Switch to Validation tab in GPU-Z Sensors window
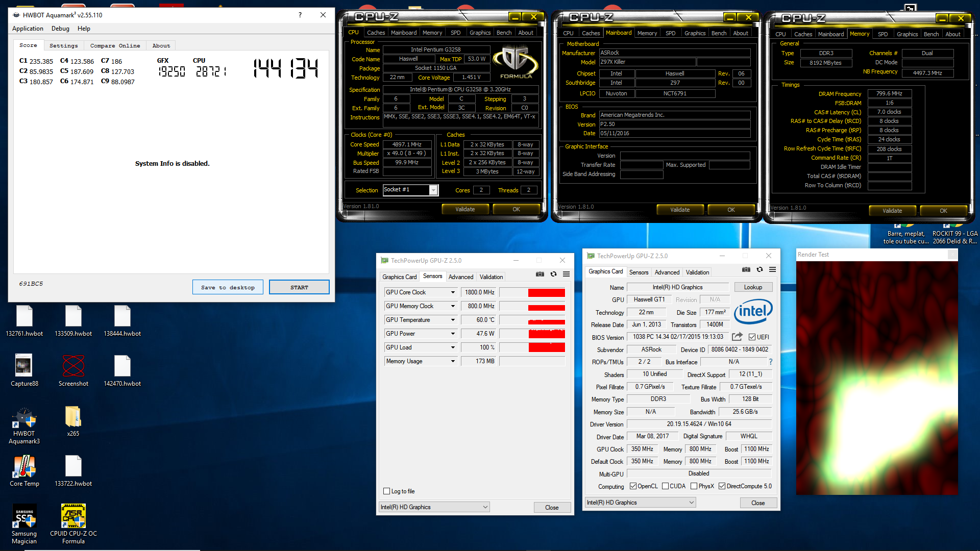Viewport: 980px width, 551px height. point(491,277)
